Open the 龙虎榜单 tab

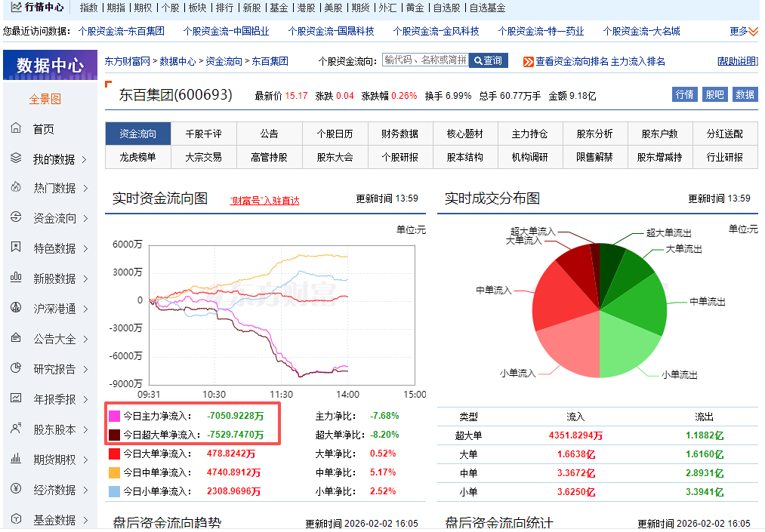(138, 157)
